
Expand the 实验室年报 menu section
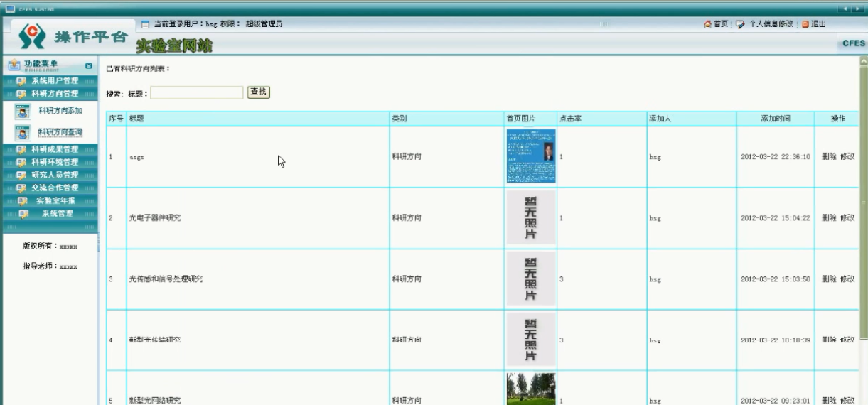tap(49, 200)
